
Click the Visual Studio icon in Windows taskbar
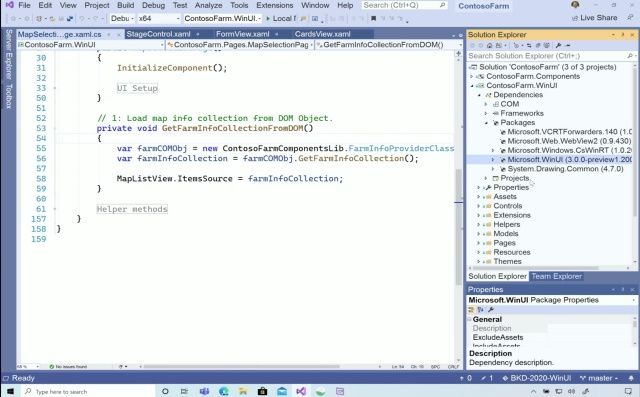(x=301, y=391)
